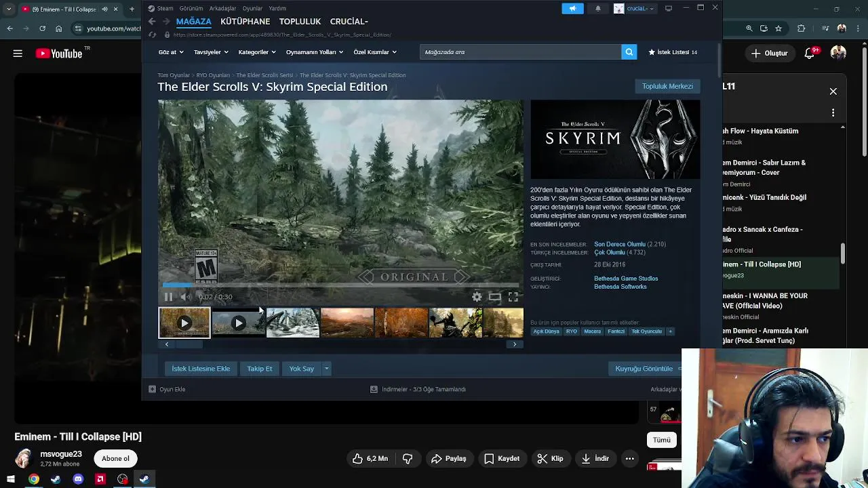
Task: Expand the Tavsiyeler dropdown
Action: (211, 52)
